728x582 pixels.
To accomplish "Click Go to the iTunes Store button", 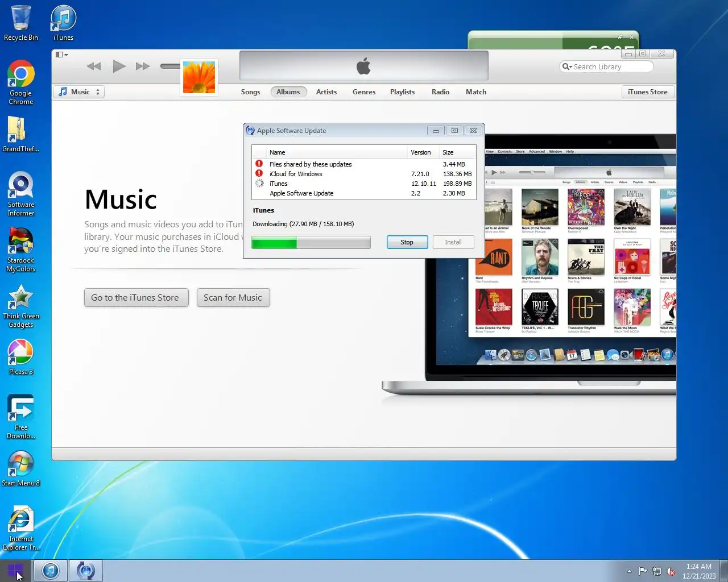I will click(136, 298).
